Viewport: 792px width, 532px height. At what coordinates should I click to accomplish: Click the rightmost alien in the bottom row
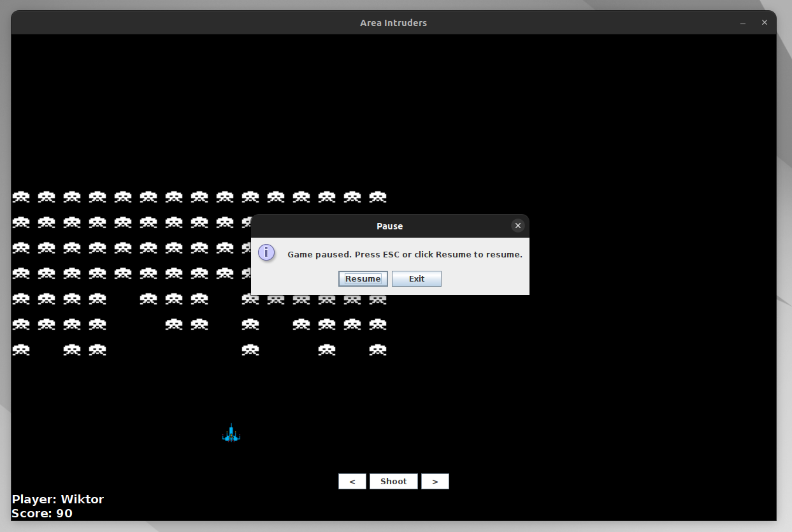tap(378, 350)
